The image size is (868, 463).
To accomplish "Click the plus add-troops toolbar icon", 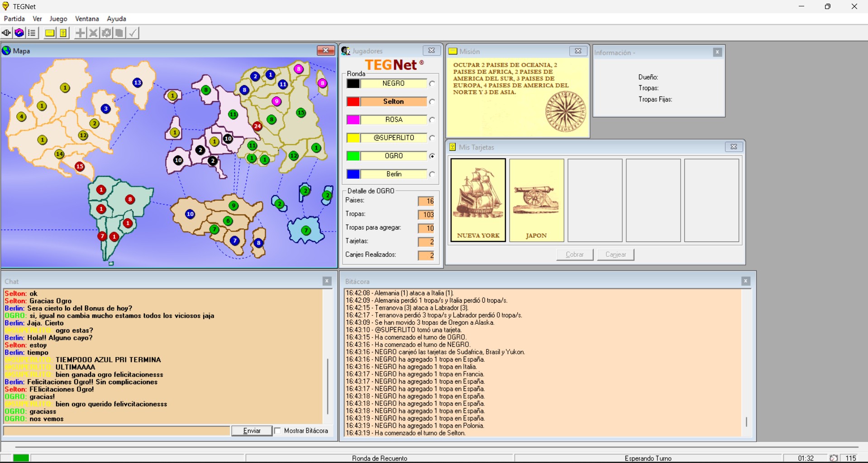I will coord(80,33).
